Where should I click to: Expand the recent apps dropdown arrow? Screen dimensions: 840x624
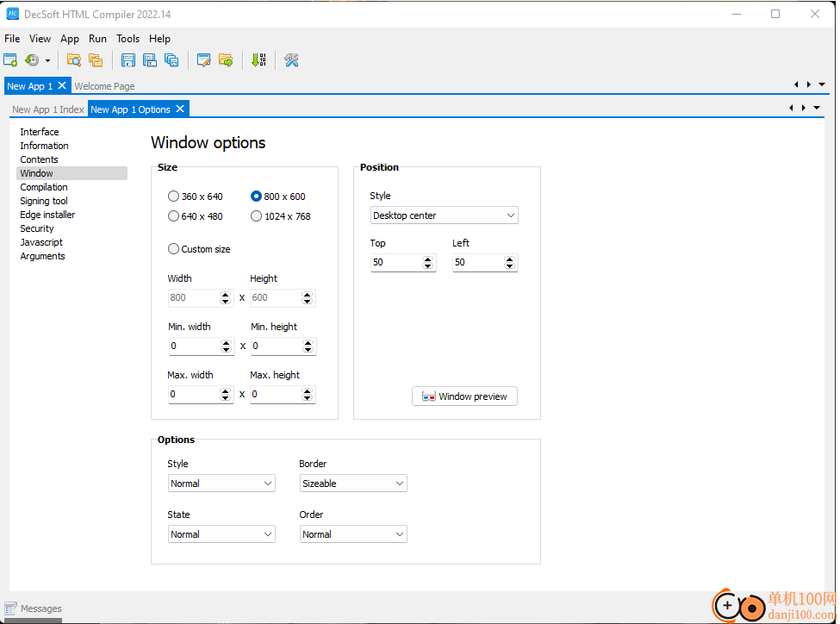47,60
